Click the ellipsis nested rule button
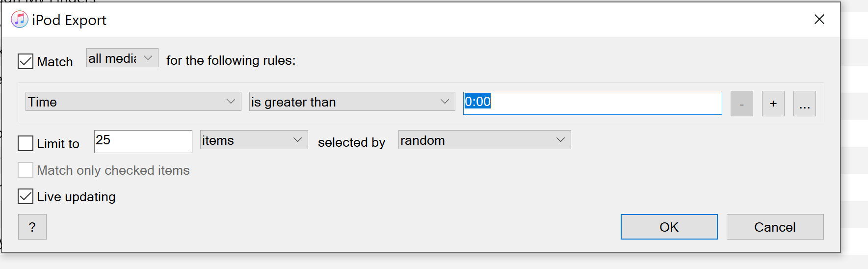The image size is (868, 269). (x=804, y=104)
